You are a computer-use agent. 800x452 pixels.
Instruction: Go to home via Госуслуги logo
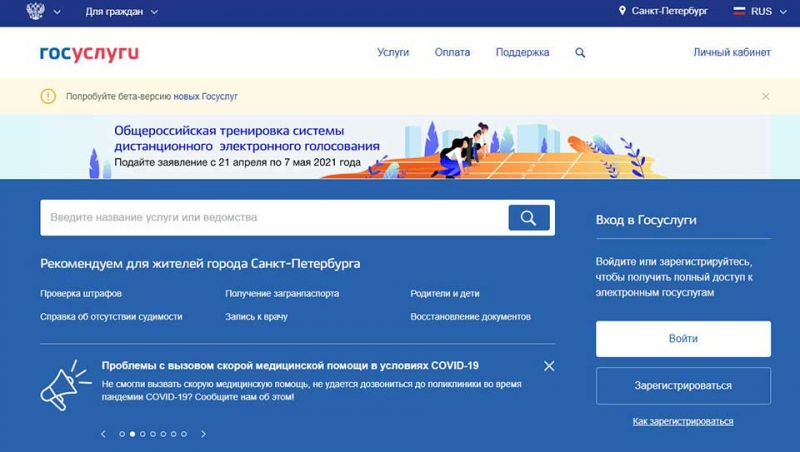(89, 53)
